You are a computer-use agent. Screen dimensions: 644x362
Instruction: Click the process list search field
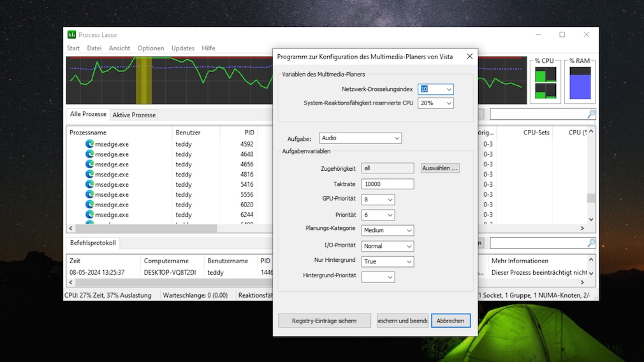coord(538,114)
